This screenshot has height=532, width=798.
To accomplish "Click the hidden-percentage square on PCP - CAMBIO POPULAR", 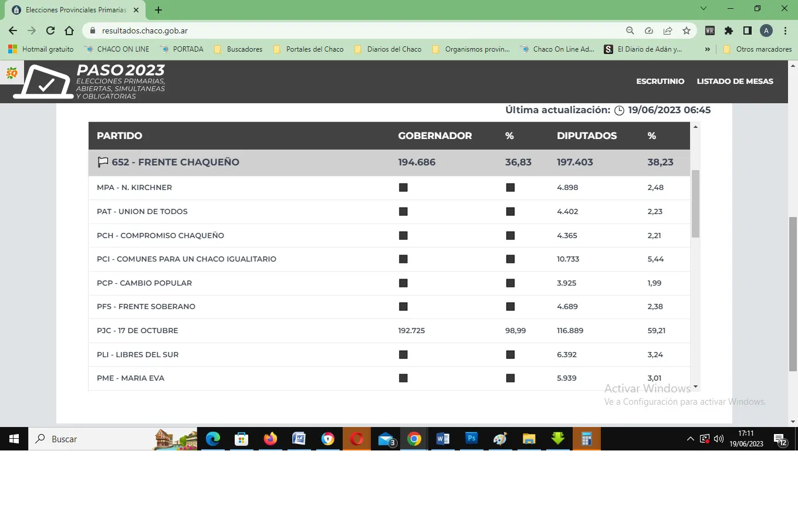I will pos(510,283).
